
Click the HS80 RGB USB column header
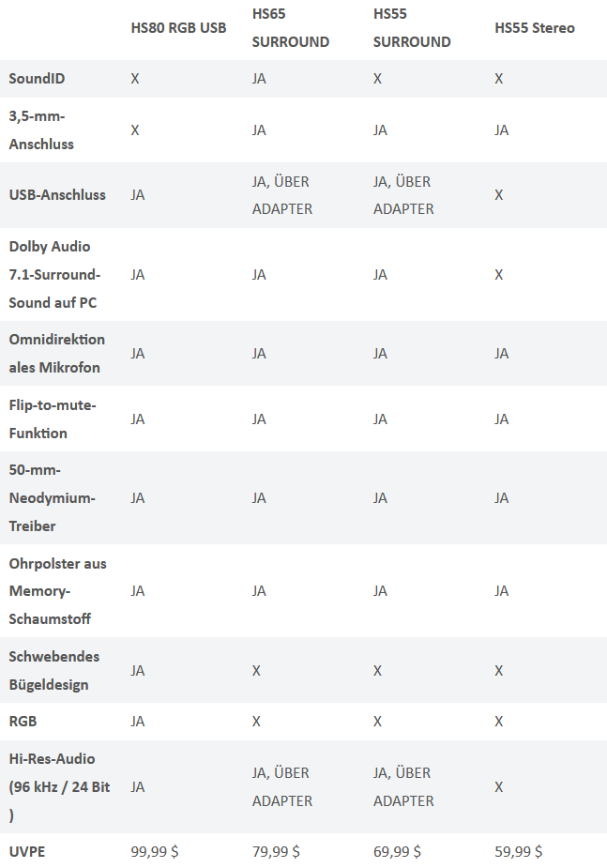(178, 27)
